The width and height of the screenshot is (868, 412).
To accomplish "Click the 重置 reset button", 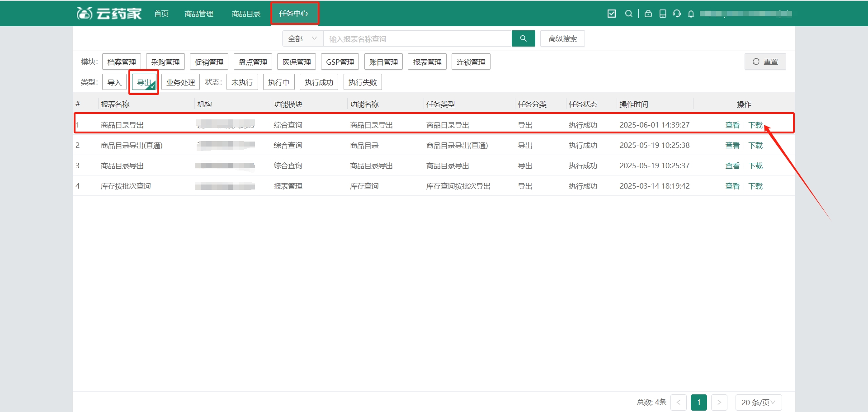I will pos(765,62).
